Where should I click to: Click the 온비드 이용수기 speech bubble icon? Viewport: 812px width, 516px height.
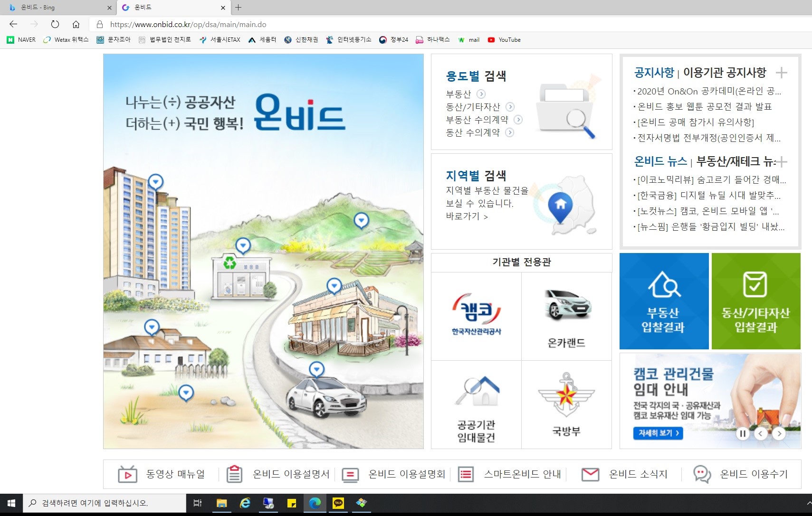(702, 474)
